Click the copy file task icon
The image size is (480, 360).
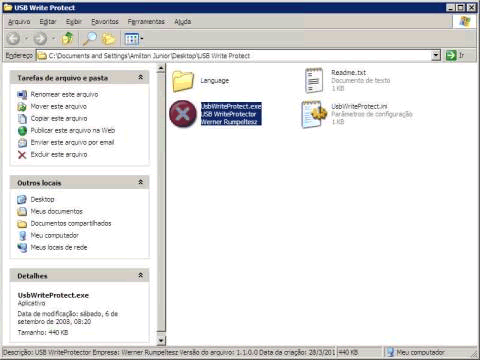pos(22,119)
